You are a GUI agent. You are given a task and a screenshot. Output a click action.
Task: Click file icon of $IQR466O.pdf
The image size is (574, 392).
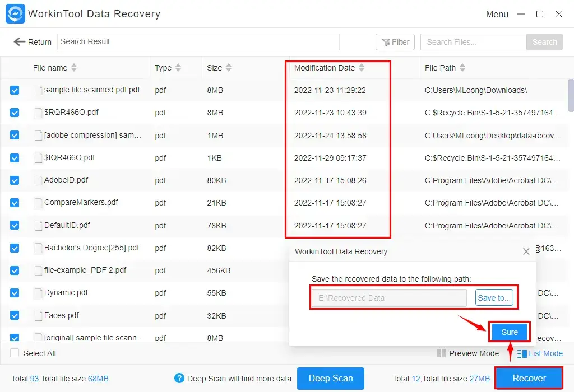click(38, 158)
